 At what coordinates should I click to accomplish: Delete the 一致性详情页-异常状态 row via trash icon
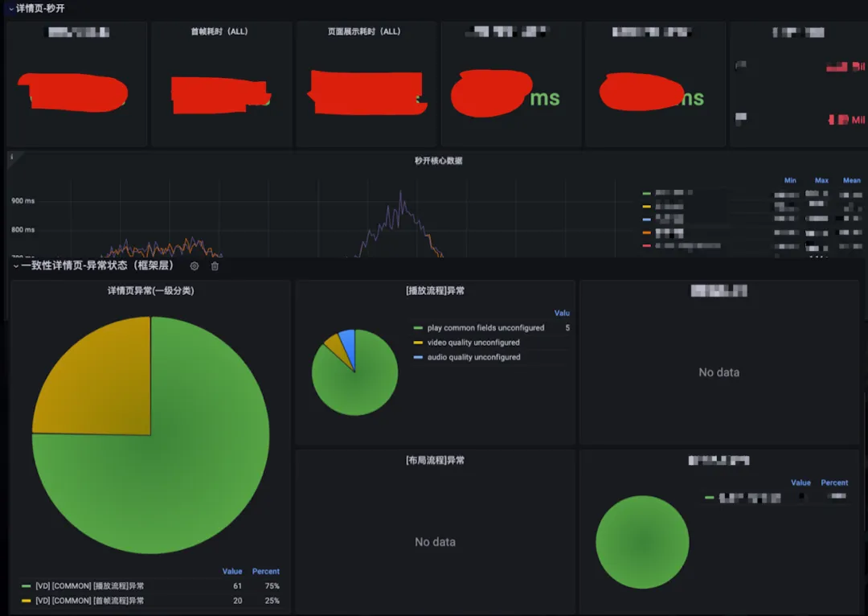(x=215, y=266)
